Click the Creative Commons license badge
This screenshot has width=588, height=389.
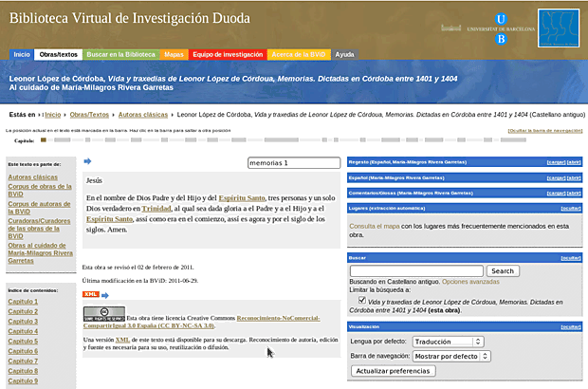103,314
